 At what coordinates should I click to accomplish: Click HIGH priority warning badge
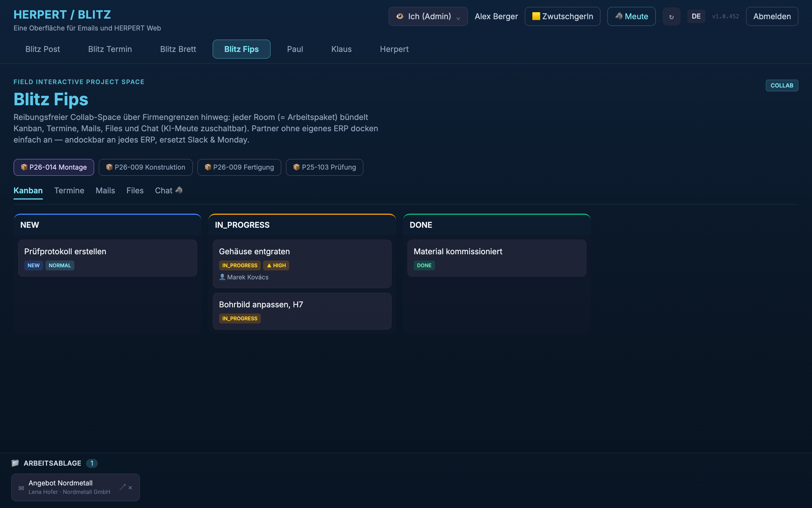[x=276, y=265]
